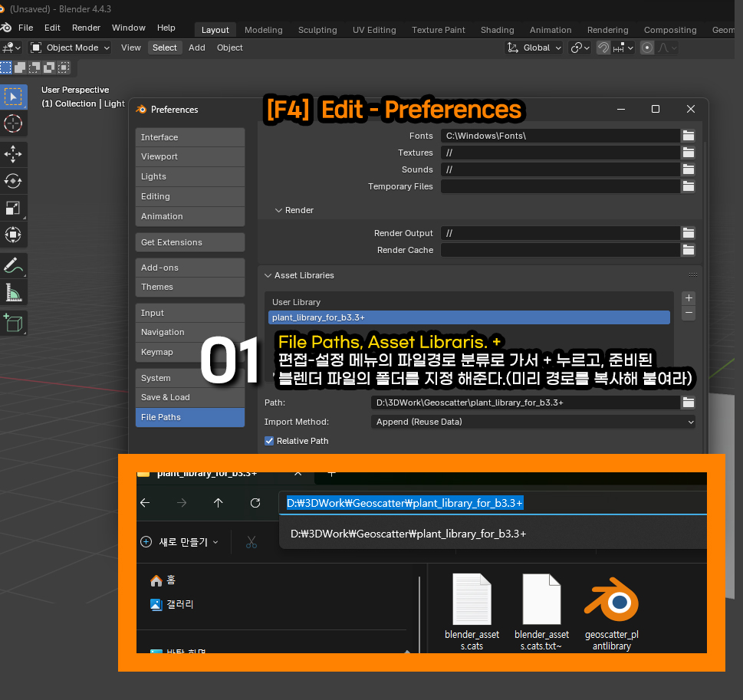The height and width of the screenshot is (700, 743).
Task: Uncheck the Relative Path checkbox
Action: [269, 441]
